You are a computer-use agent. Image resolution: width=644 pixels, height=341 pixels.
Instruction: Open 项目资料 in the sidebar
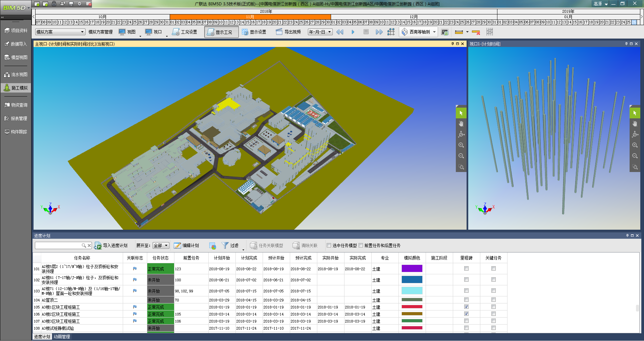[x=16, y=31]
